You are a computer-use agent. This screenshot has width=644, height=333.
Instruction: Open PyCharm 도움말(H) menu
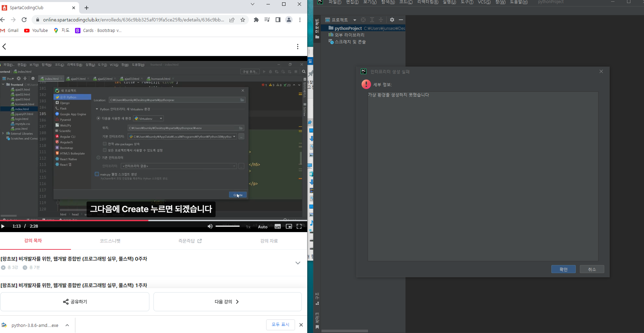click(x=519, y=2)
